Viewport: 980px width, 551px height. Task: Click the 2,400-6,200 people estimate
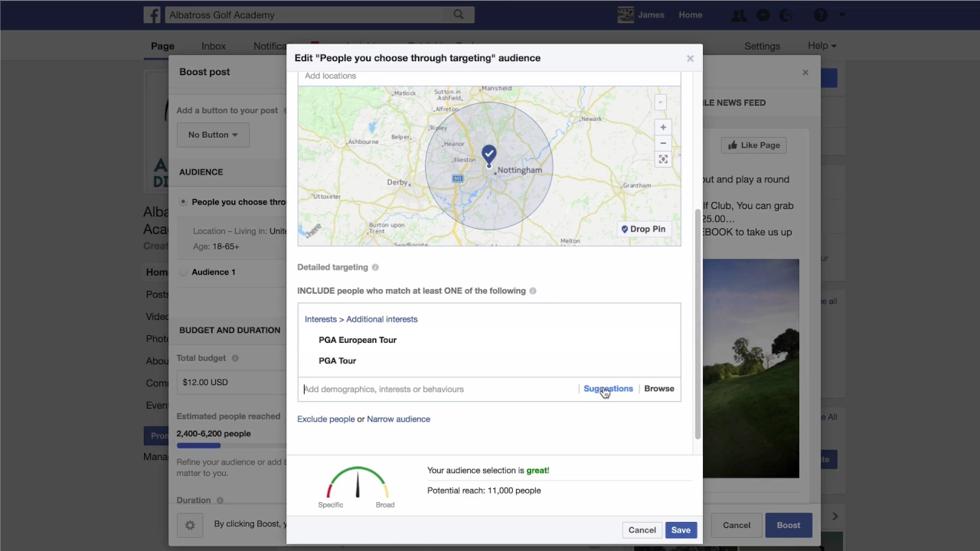click(x=214, y=434)
